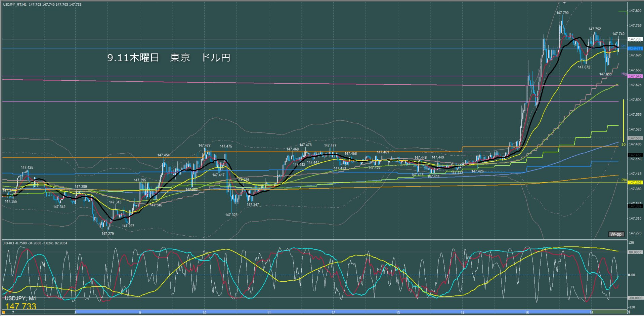The height and width of the screenshot is (316, 644).
Task: Click the orange square on time axis
Action: (4, 313)
